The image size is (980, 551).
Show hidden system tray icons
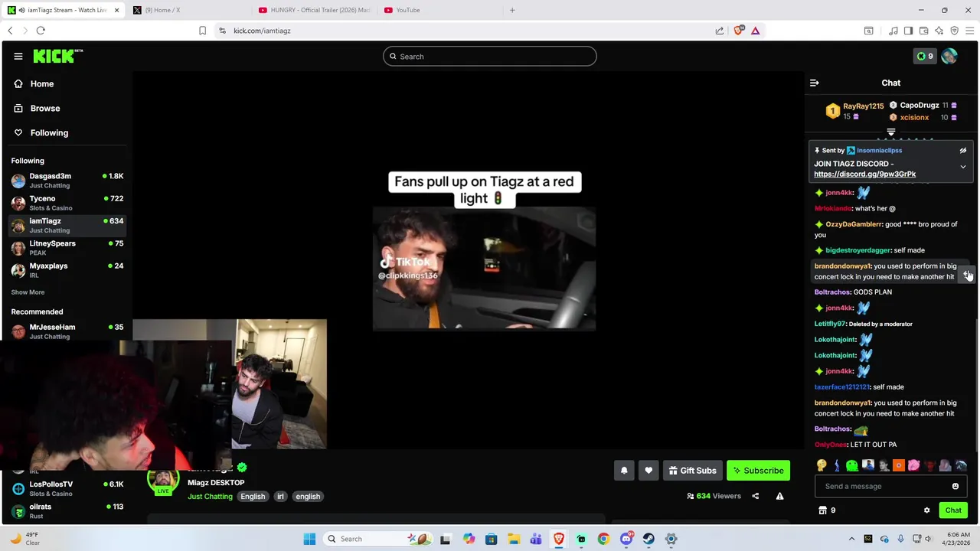click(x=851, y=539)
